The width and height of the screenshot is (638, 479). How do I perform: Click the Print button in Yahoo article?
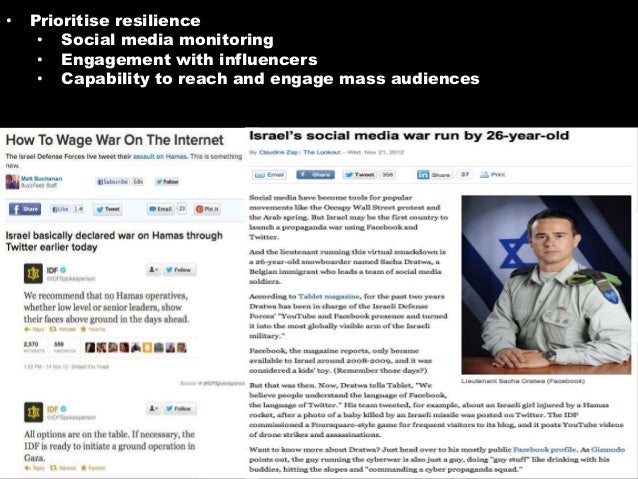click(x=492, y=175)
